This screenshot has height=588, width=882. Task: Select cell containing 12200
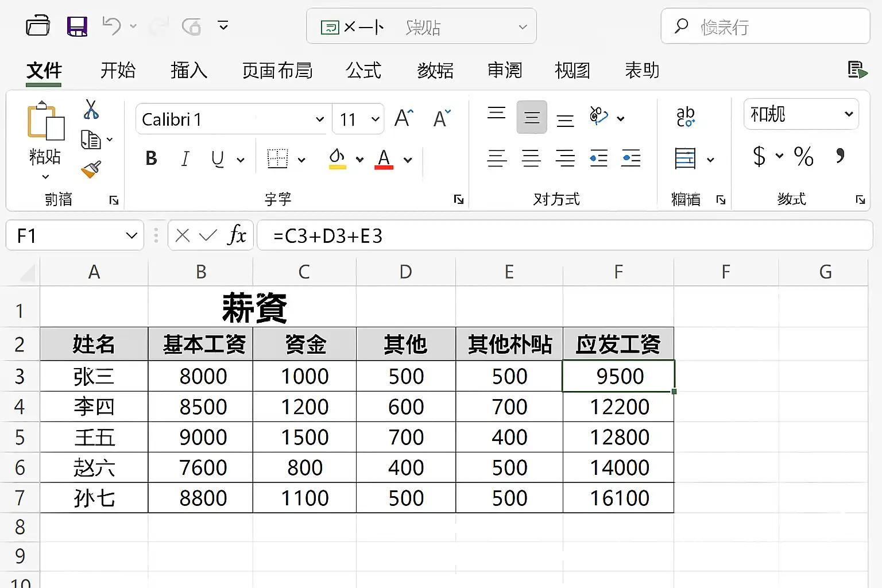[x=618, y=407]
